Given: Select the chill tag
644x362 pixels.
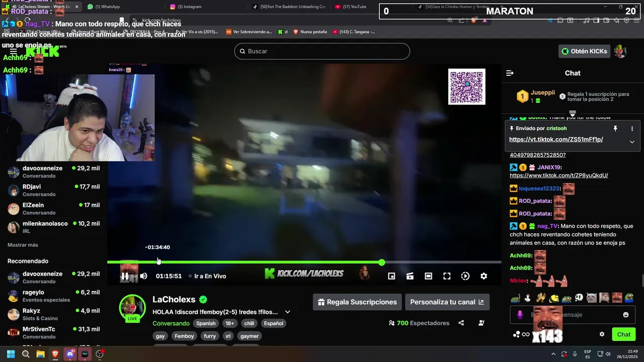Looking at the screenshot, I should coord(249,323).
